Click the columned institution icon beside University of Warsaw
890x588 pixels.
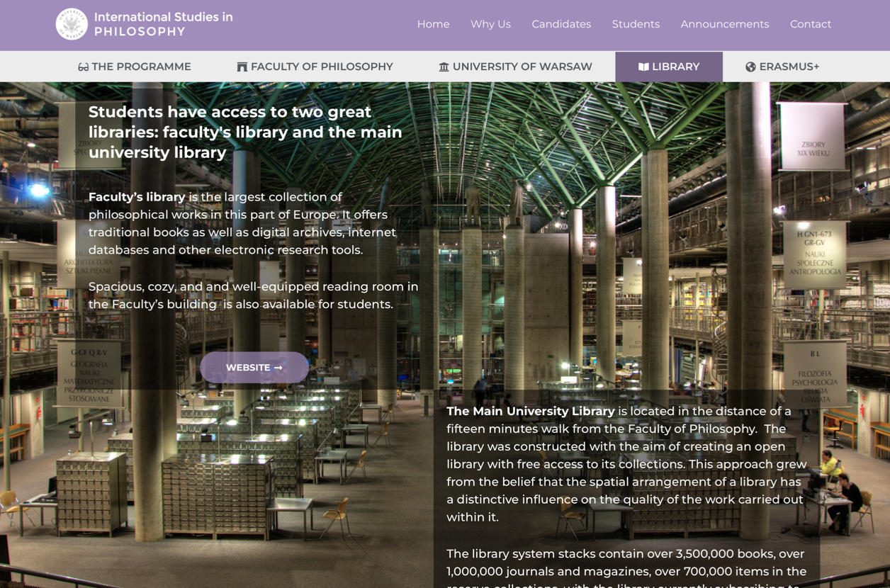pyautogui.click(x=444, y=67)
